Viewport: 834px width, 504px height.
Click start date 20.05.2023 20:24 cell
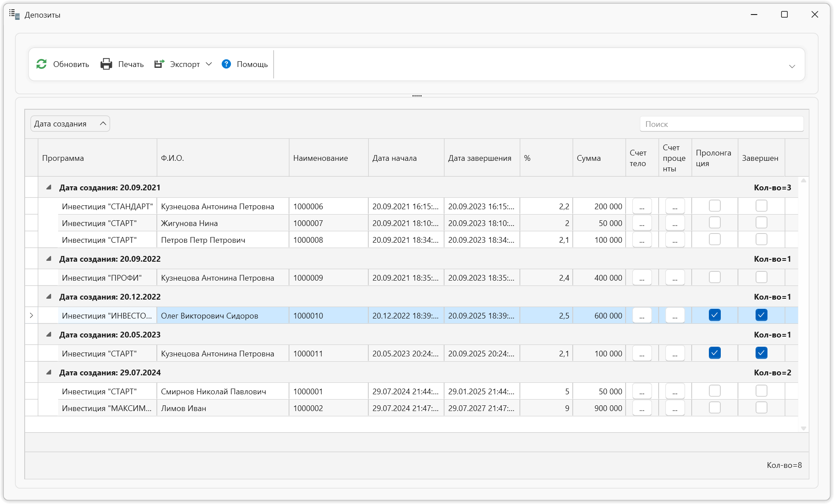pyautogui.click(x=406, y=353)
